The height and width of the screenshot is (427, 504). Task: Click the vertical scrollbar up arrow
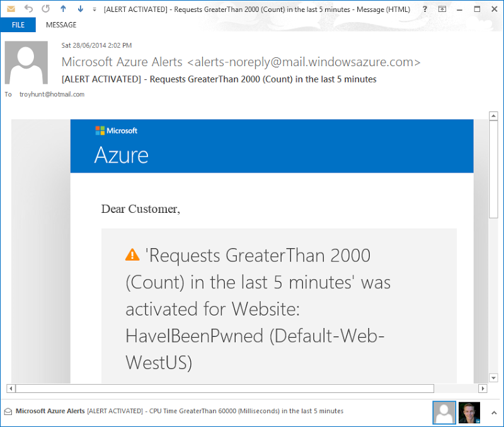(x=494, y=116)
